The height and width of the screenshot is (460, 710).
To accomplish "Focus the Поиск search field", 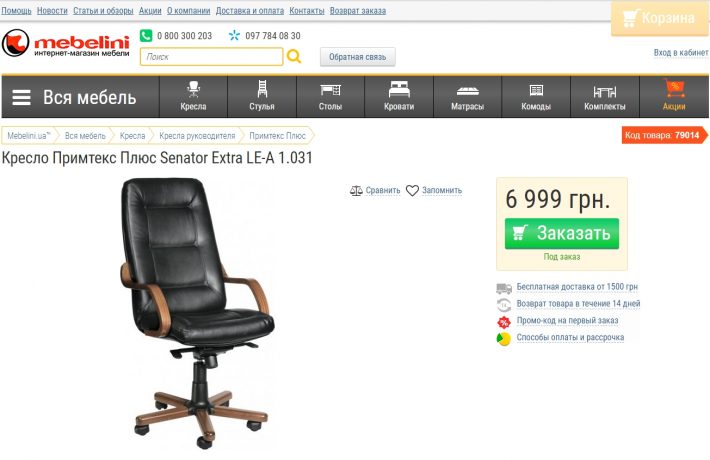I will tap(211, 57).
